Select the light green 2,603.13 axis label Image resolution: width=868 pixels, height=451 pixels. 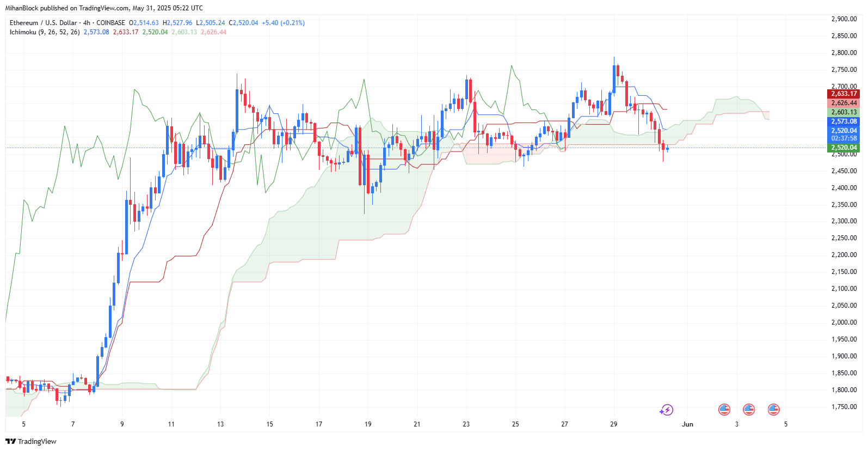click(x=843, y=112)
